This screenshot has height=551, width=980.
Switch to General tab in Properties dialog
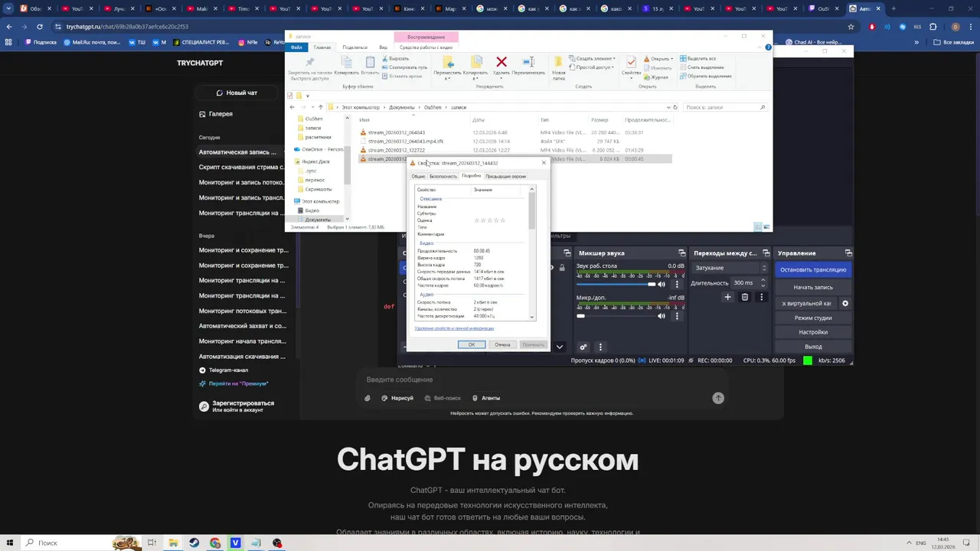point(418,177)
